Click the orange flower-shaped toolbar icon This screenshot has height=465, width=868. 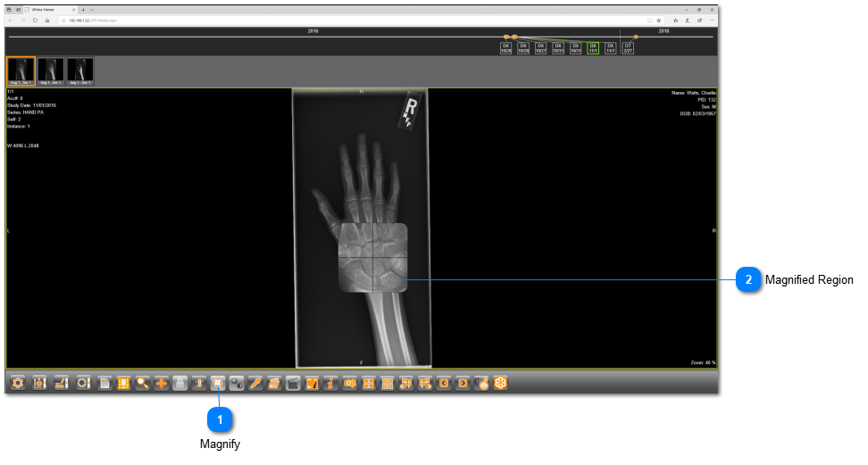pyautogui.click(x=500, y=383)
